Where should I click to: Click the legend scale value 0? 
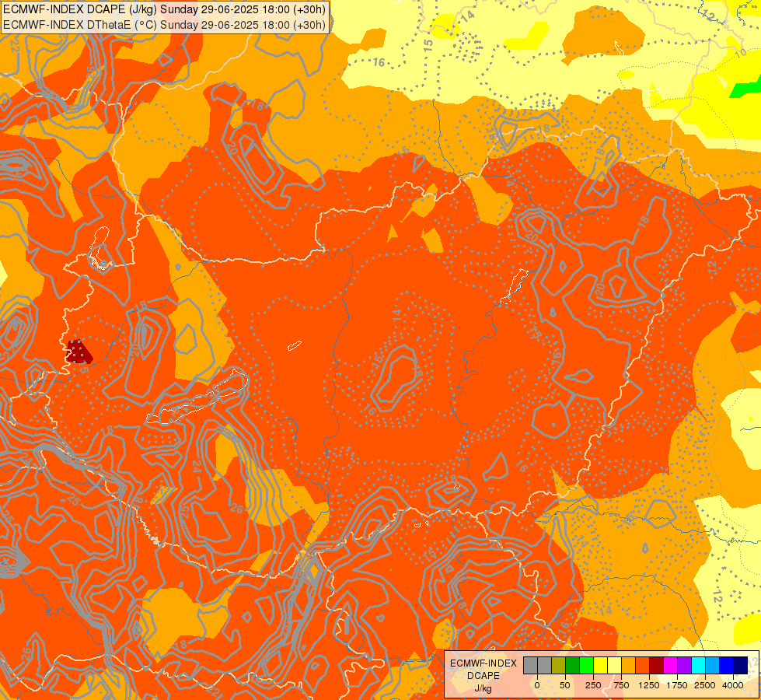537,685
